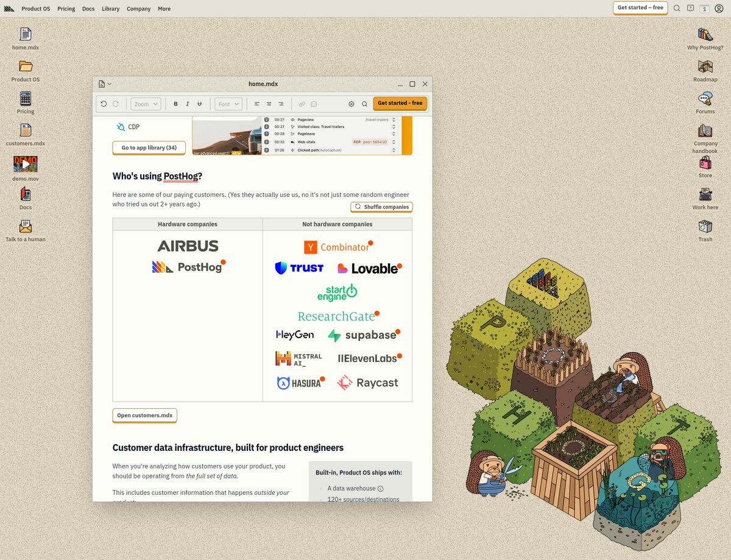Open the Library menu
The image size is (731, 560).
click(111, 9)
